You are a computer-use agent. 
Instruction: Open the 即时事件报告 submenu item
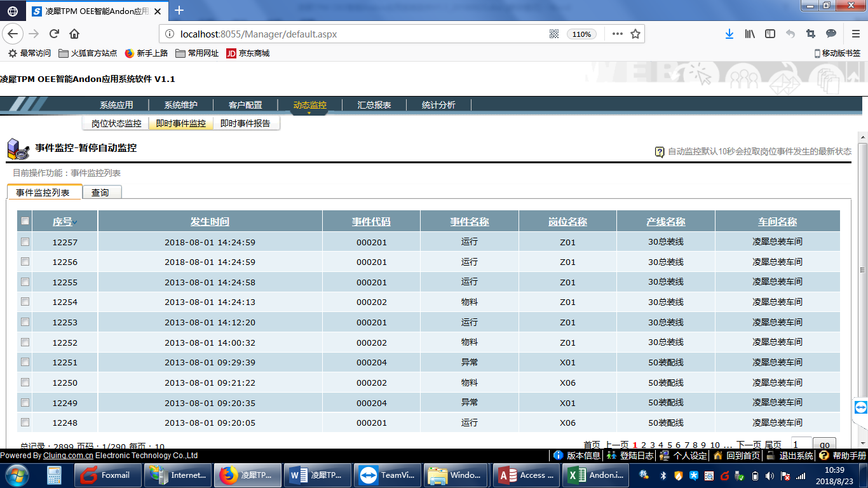pyautogui.click(x=245, y=124)
